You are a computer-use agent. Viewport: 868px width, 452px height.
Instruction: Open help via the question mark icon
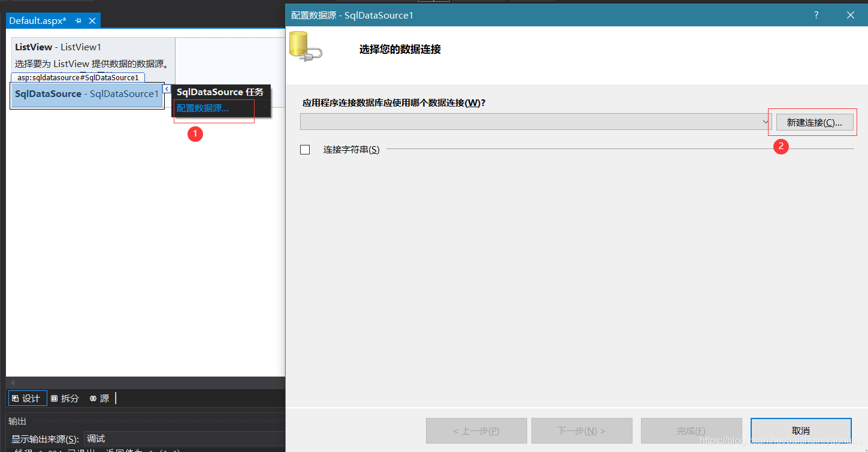[x=816, y=15]
